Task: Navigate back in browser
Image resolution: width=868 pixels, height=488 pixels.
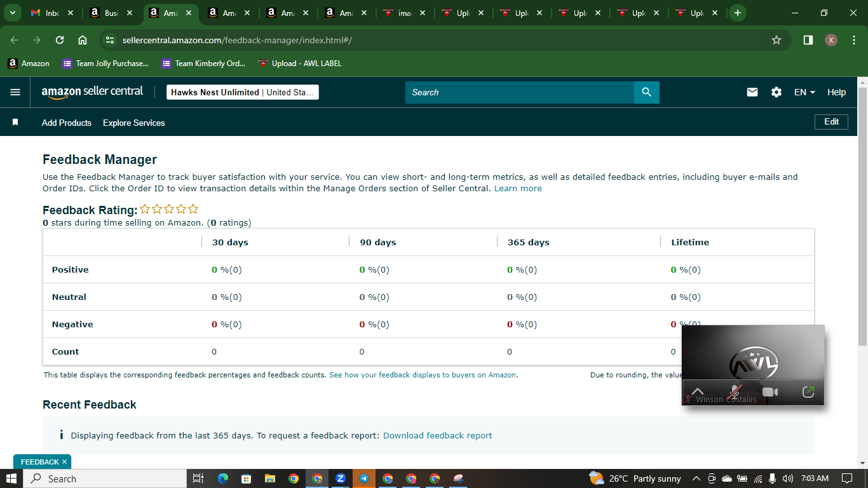Action: 15,40
